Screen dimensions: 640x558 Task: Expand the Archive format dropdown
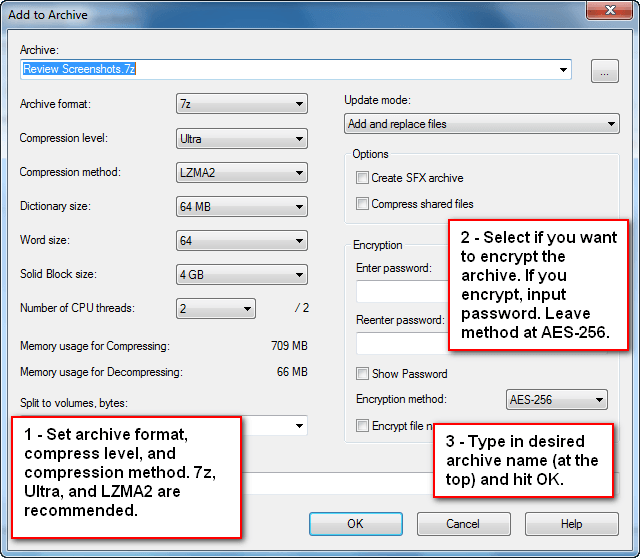(x=242, y=104)
